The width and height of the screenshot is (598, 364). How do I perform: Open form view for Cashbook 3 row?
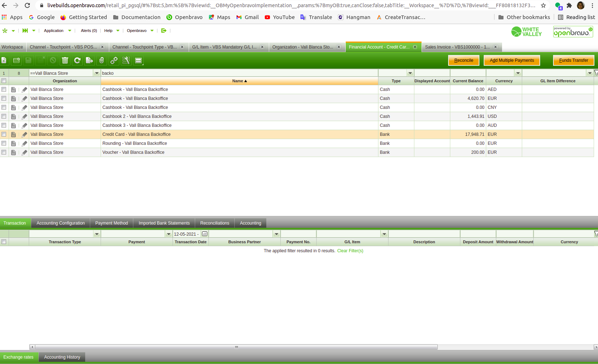pos(13,125)
